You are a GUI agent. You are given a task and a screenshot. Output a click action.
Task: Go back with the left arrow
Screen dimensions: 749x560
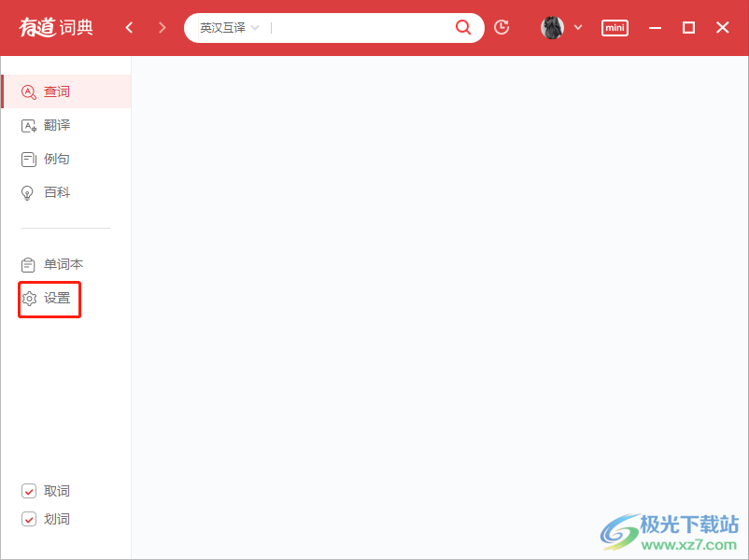129,28
